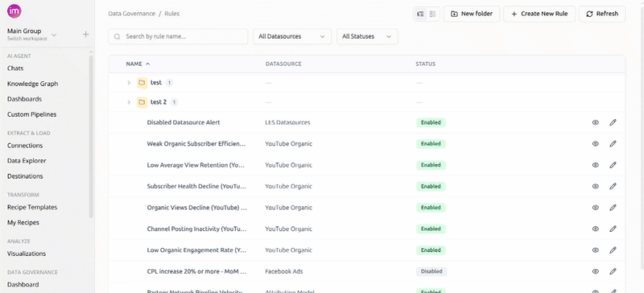Click the DATASOURCE column header
This screenshot has height=293, width=644.
(283, 64)
